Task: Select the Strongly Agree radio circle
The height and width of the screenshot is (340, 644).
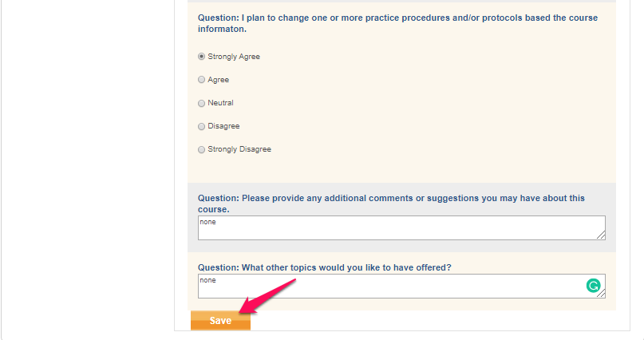Action: click(x=201, y=56)
